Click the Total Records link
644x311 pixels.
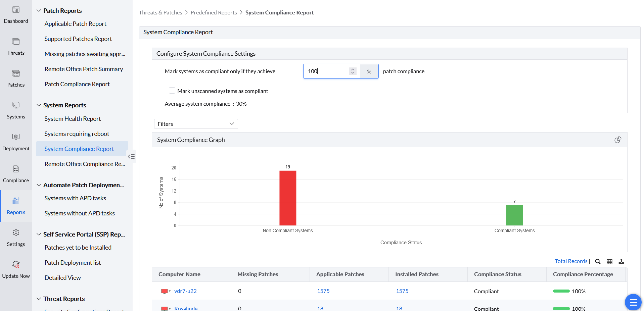[571, 261]
